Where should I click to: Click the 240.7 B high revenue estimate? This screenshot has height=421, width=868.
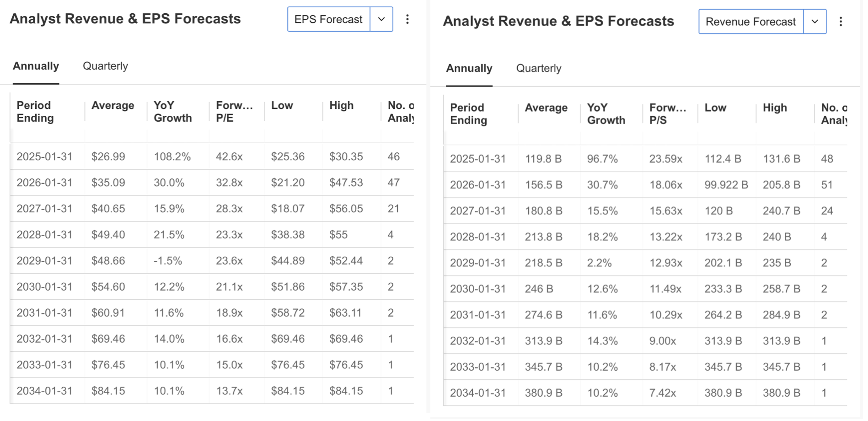click(782, 211)
